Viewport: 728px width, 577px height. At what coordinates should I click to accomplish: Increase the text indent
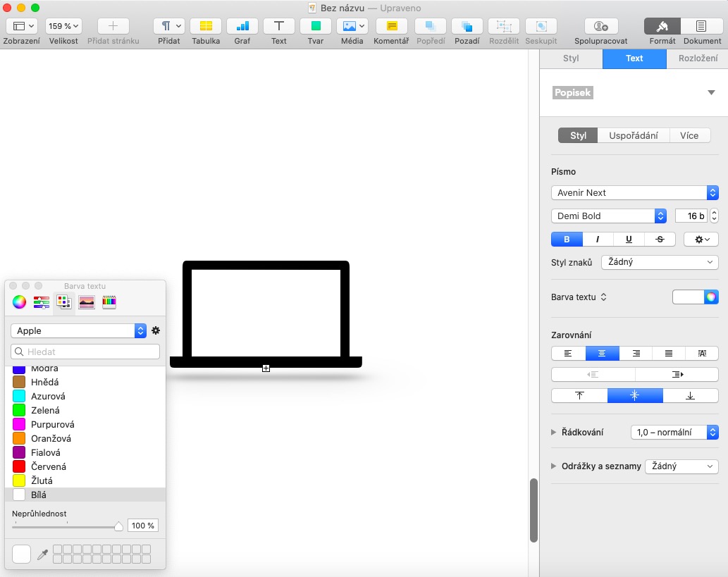pos(677,374)
